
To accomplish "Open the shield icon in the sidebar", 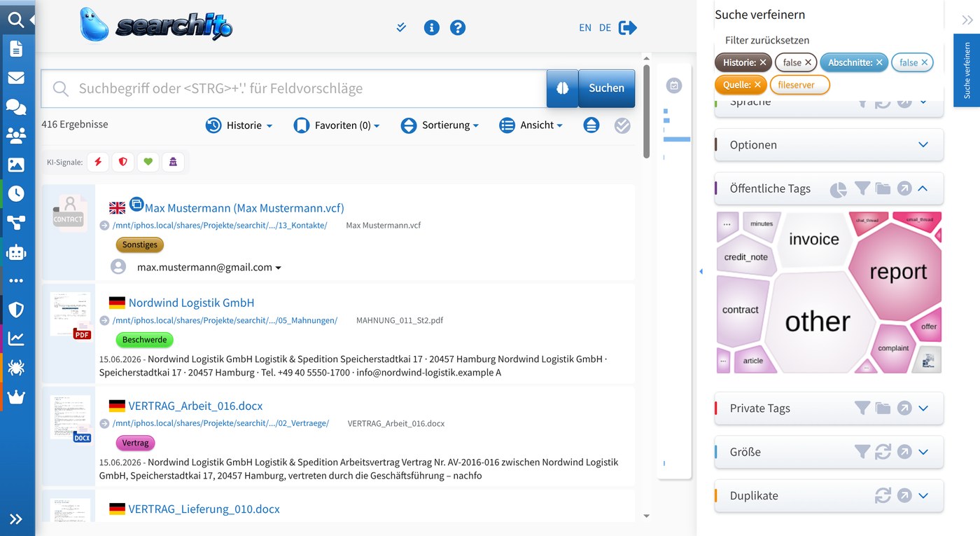I will coord(15,310).
